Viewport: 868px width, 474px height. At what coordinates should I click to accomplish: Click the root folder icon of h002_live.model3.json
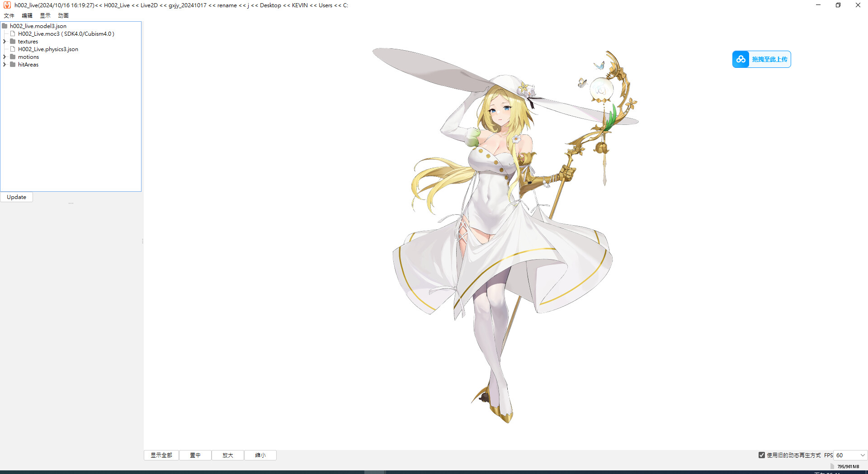pos(5,26)
